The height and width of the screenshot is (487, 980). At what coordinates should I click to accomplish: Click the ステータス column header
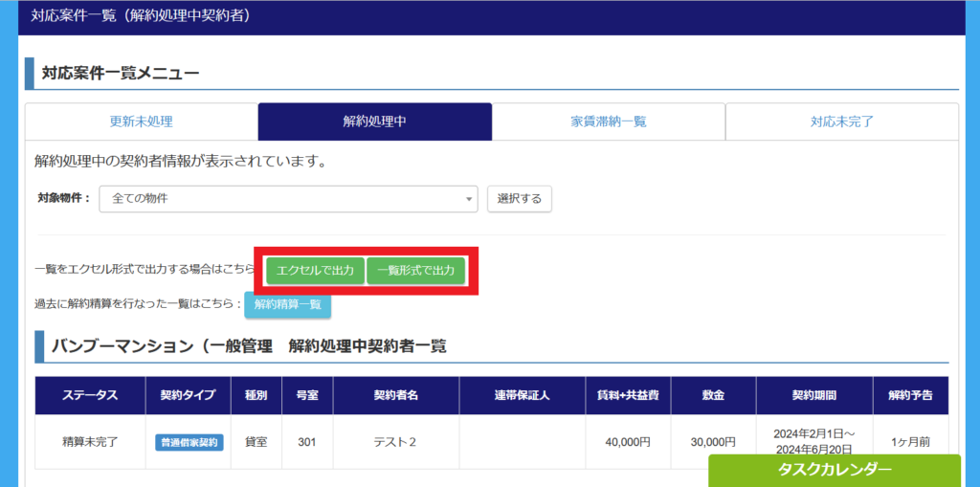click(x=90, y=395)
